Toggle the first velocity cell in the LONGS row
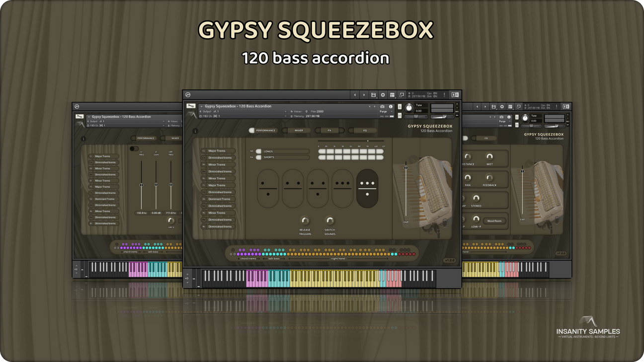 coord(322,151)
